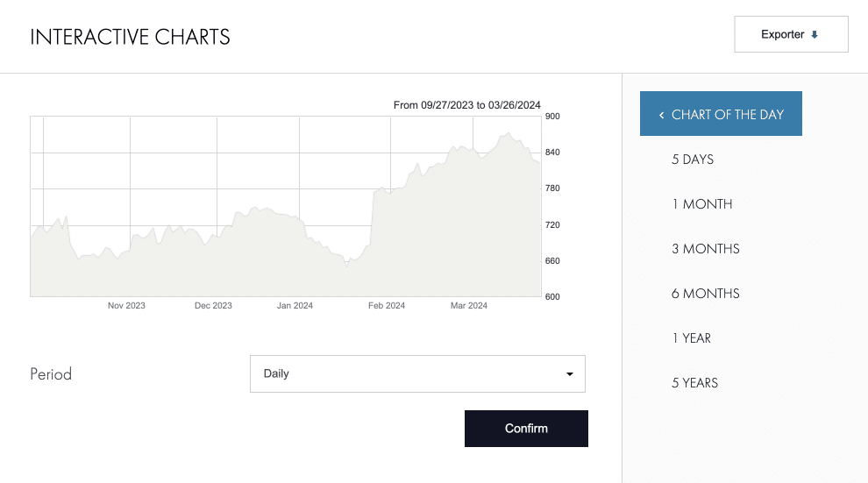The width and height of the screenshot is (868, 483).
Task: Click the 660 value on the price axis
Action: coord(552,260)
